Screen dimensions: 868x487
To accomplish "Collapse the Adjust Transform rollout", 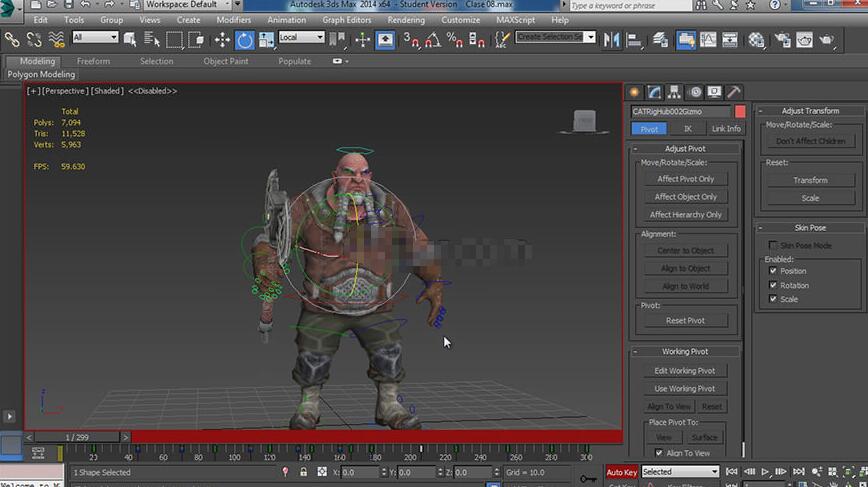I will click(761, 111).
